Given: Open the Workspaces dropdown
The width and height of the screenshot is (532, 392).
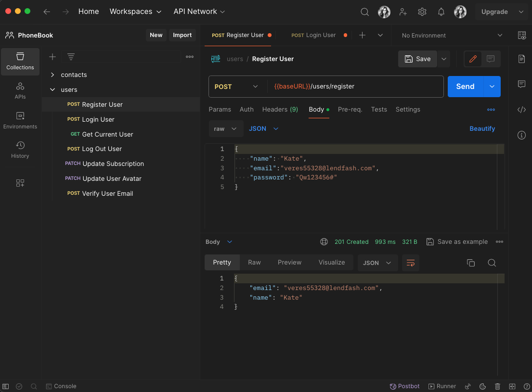Looking at the screenshot, I should pyautogui.click(x=135, y=12).
